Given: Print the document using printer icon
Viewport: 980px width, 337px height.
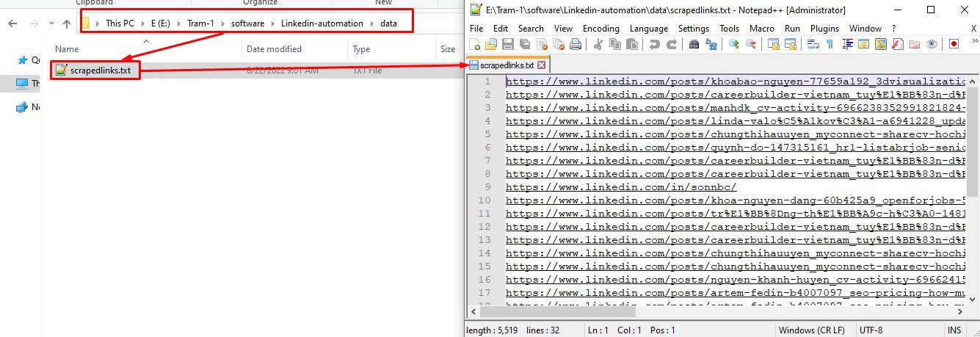Looking at the screenshot, I should (576, 44).
